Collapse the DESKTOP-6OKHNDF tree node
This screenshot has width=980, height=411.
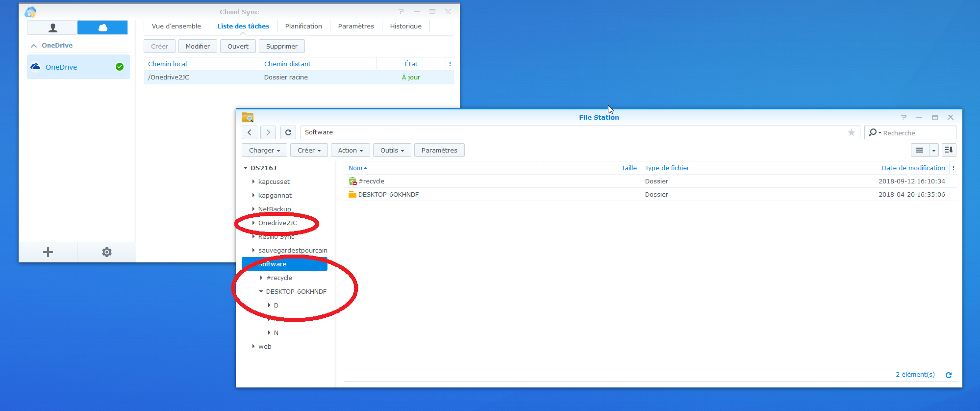tap(261, 292)
